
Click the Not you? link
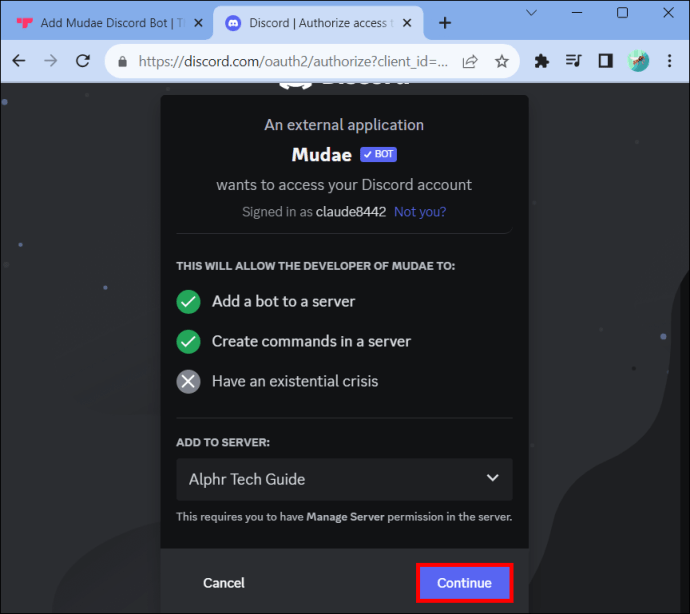(420, 212)
